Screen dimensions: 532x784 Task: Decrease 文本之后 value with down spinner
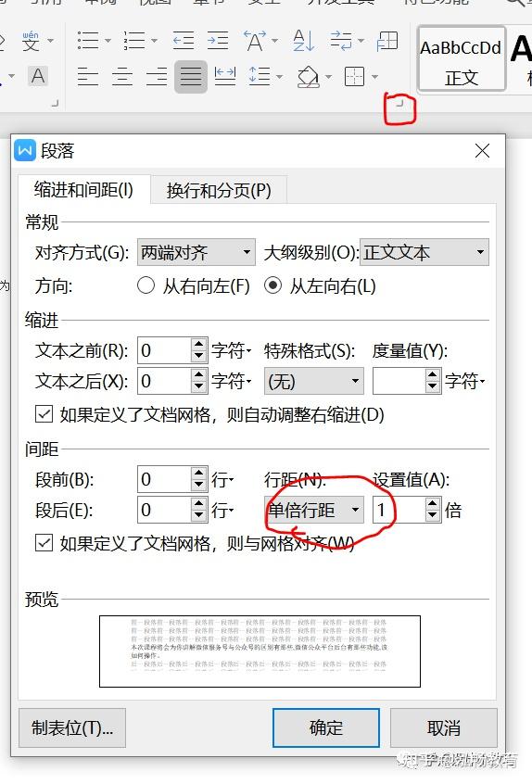[199, 387]
